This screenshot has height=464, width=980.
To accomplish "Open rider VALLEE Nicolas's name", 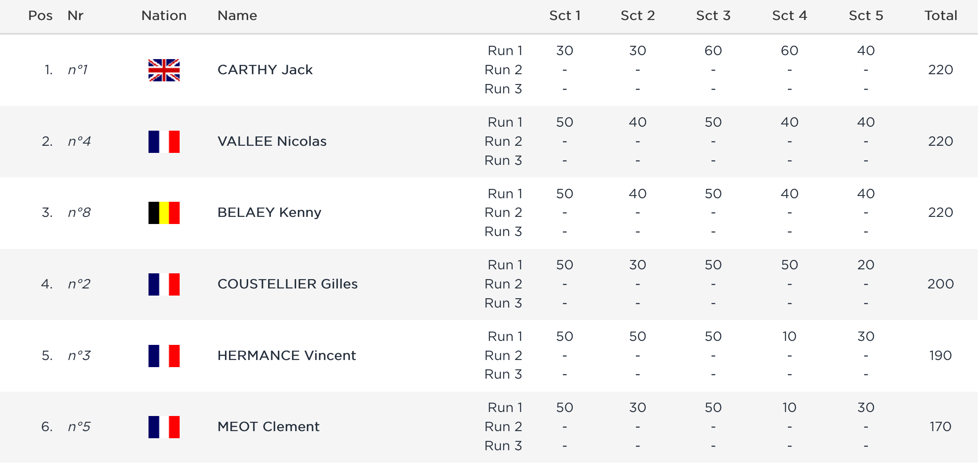I will click(272, 141).
